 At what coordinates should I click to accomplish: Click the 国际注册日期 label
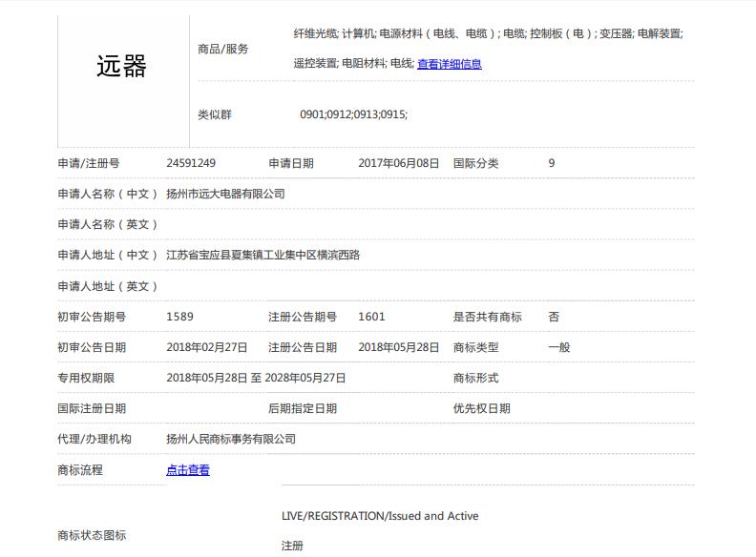click(92, 408)
